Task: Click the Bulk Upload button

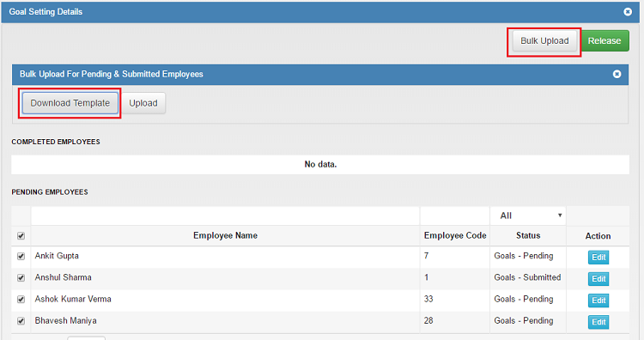Action: tap(544, 40)
